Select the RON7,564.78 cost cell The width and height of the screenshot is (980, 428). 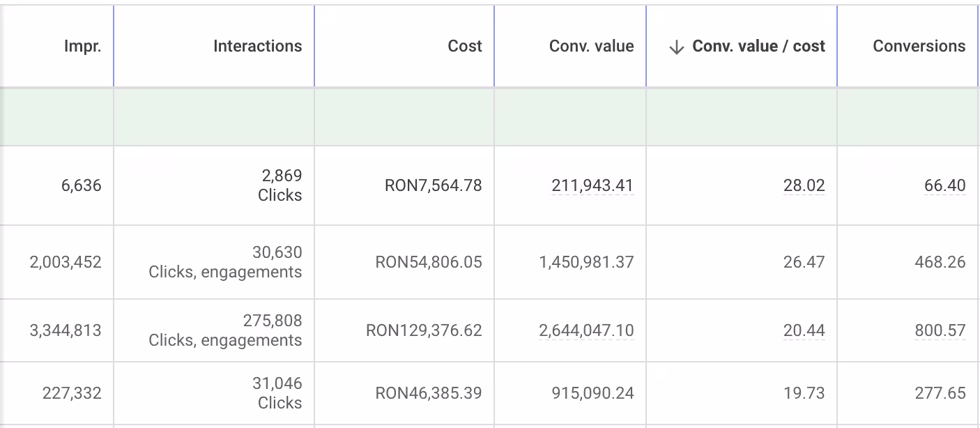433,185
